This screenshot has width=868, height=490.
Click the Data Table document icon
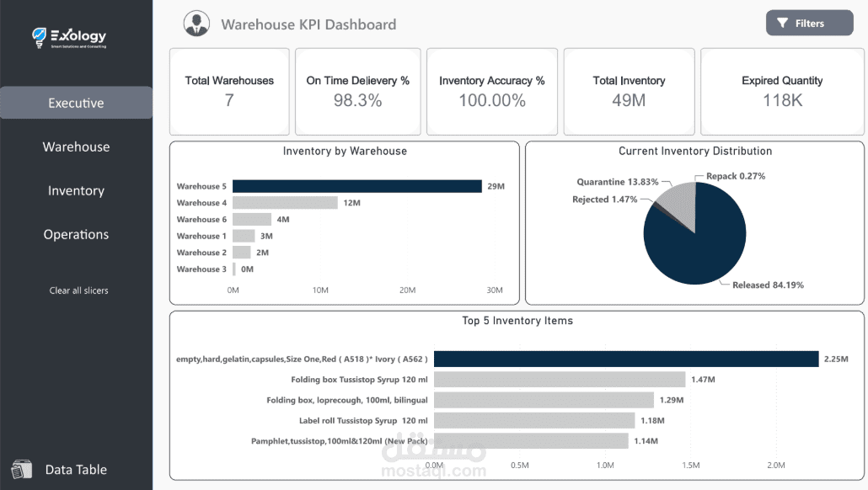coord(22,470)
